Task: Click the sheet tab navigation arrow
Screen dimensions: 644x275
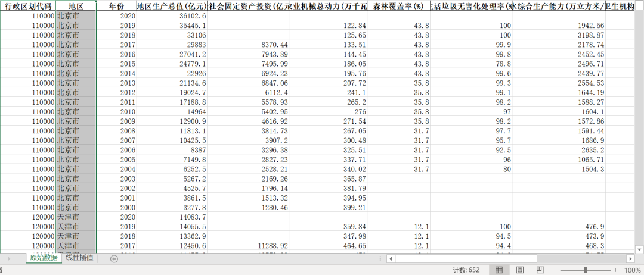Action: pos(9,258)
